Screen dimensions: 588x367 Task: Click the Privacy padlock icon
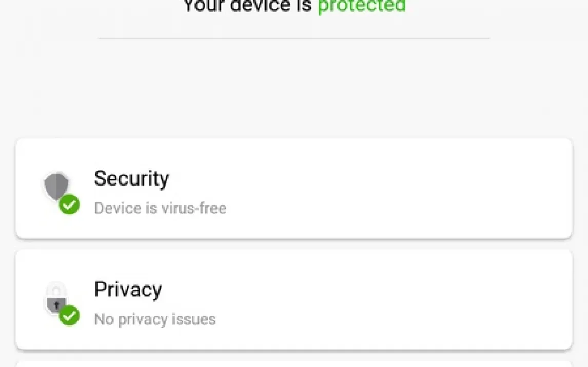pos(56,297)
